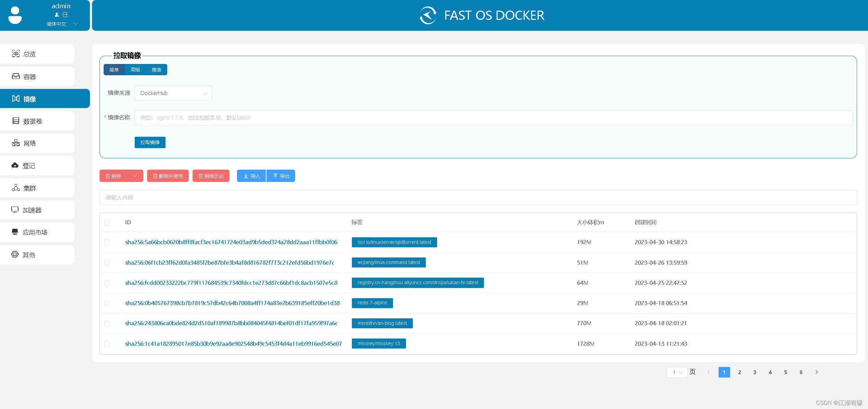Open image ID sha256:0b405767398c link

point(233,303)
